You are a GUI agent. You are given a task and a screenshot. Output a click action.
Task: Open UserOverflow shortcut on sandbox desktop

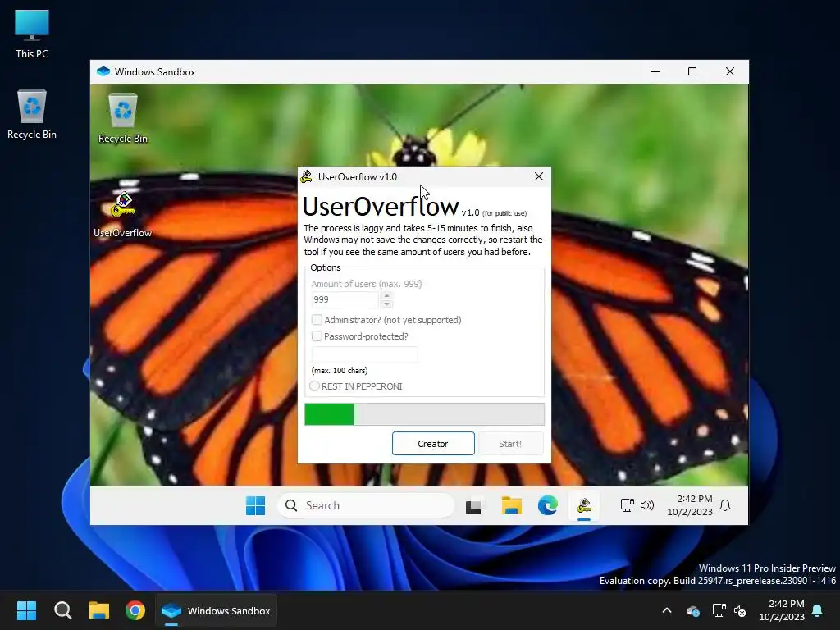click(x=123, y=215)
